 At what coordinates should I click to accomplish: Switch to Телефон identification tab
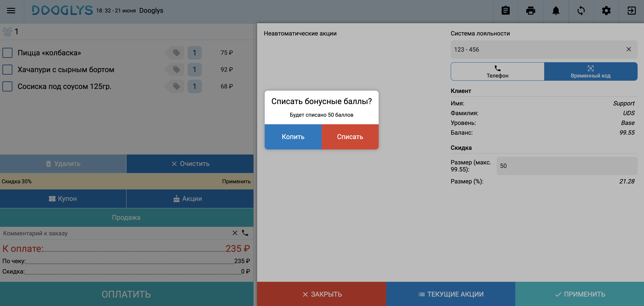tap(497, 72)
